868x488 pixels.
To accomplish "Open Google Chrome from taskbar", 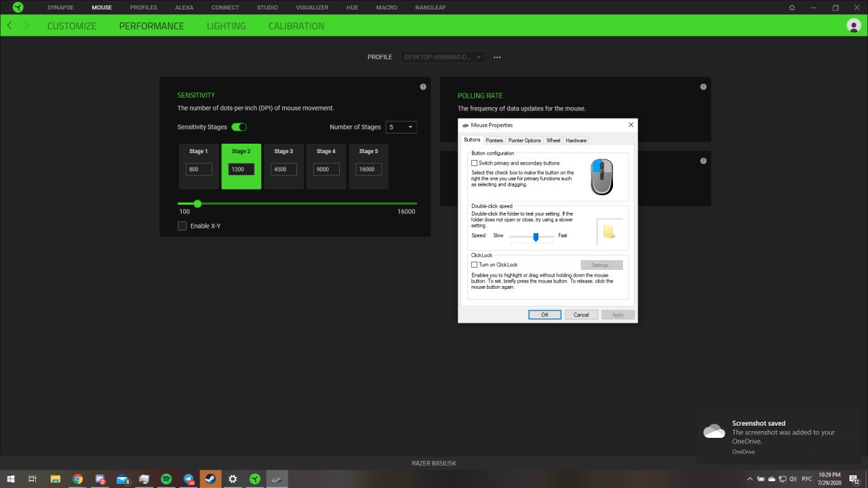I will (x=78, y=479).
